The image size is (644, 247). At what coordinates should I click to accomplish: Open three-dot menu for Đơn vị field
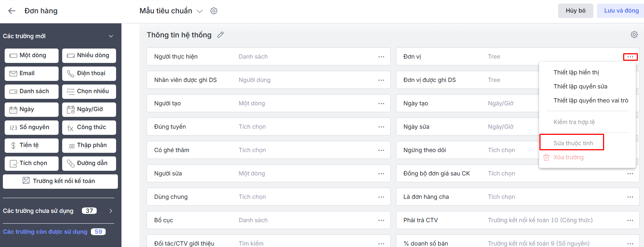(x=630, y=57)
